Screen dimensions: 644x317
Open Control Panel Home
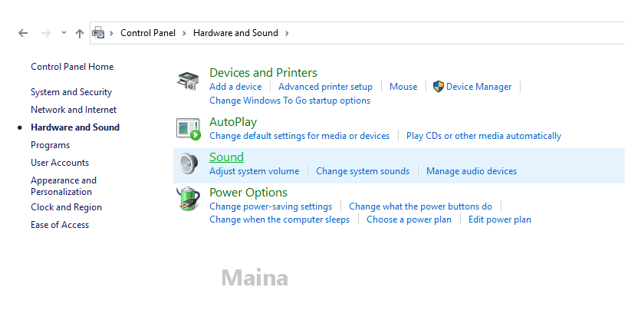click(x=72, y=67)
